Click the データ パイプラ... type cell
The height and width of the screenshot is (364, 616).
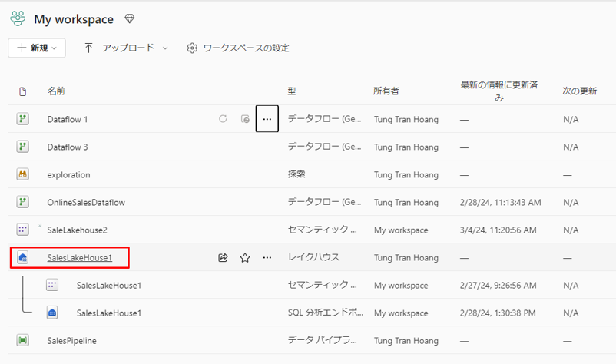(322, 340)
